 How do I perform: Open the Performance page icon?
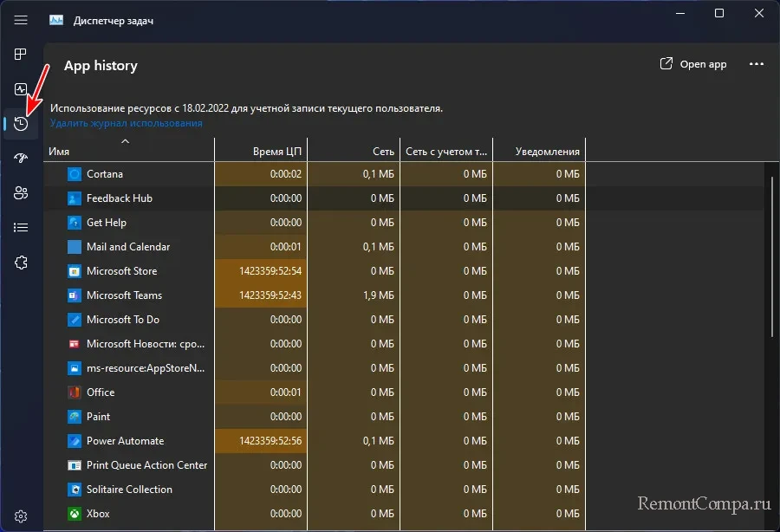point(21,89)
